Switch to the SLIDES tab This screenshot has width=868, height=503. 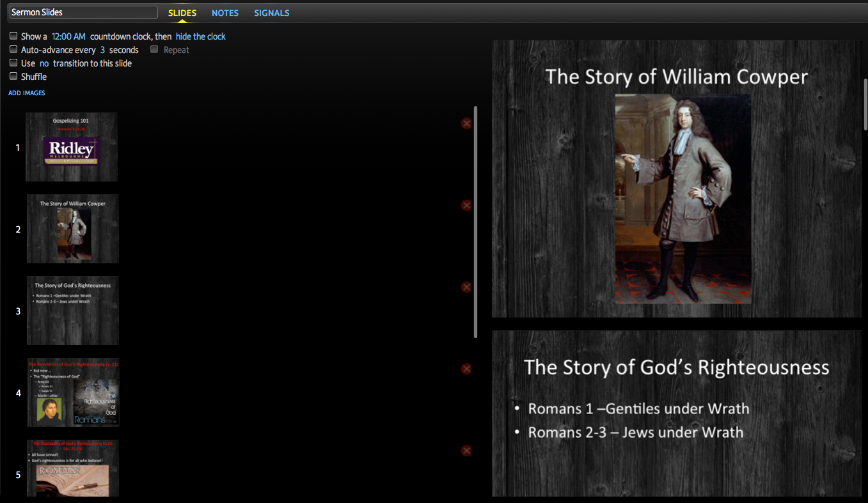coord(182,13)
